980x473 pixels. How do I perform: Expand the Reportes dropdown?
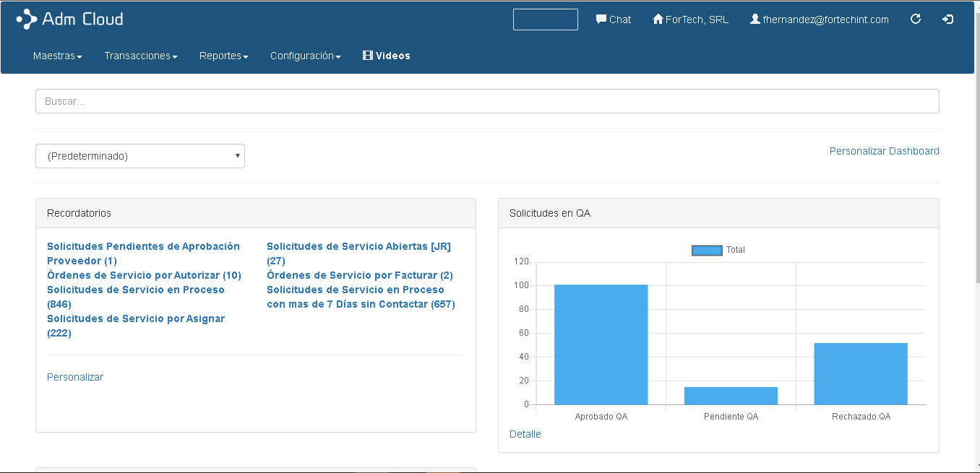[223, 55]
